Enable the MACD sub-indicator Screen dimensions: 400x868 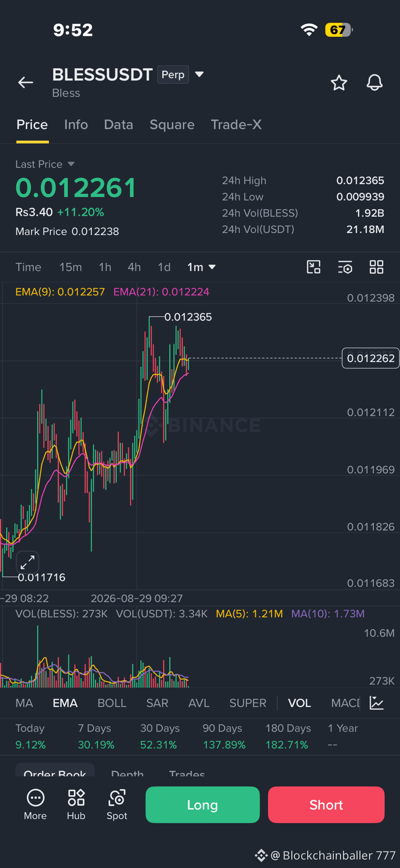pos(345,703)
